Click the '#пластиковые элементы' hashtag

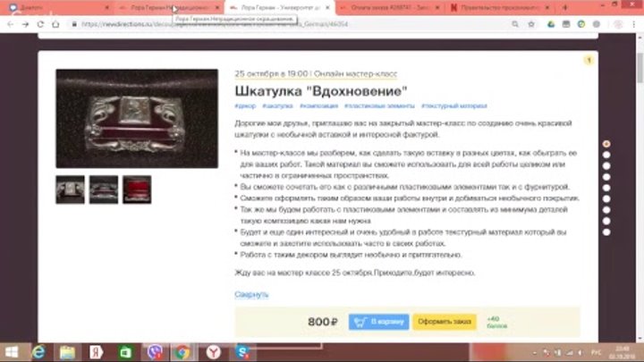[x=379, y=105]
